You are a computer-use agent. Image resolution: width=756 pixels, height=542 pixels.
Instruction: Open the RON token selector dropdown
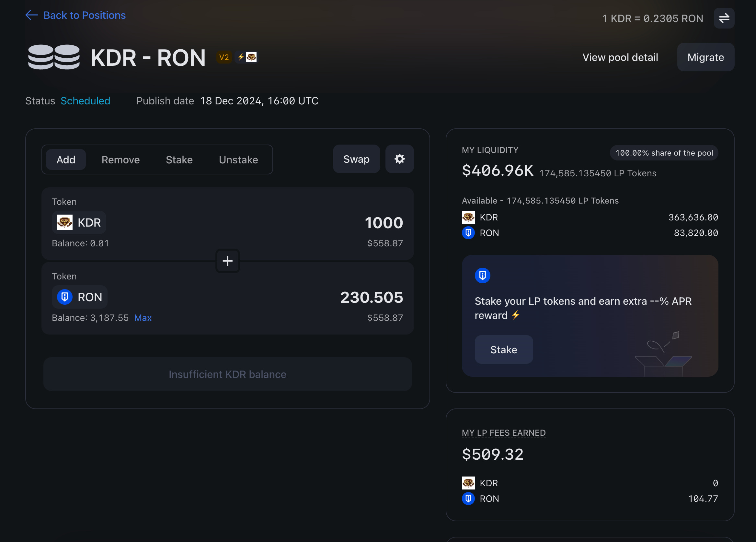(79, 297)
